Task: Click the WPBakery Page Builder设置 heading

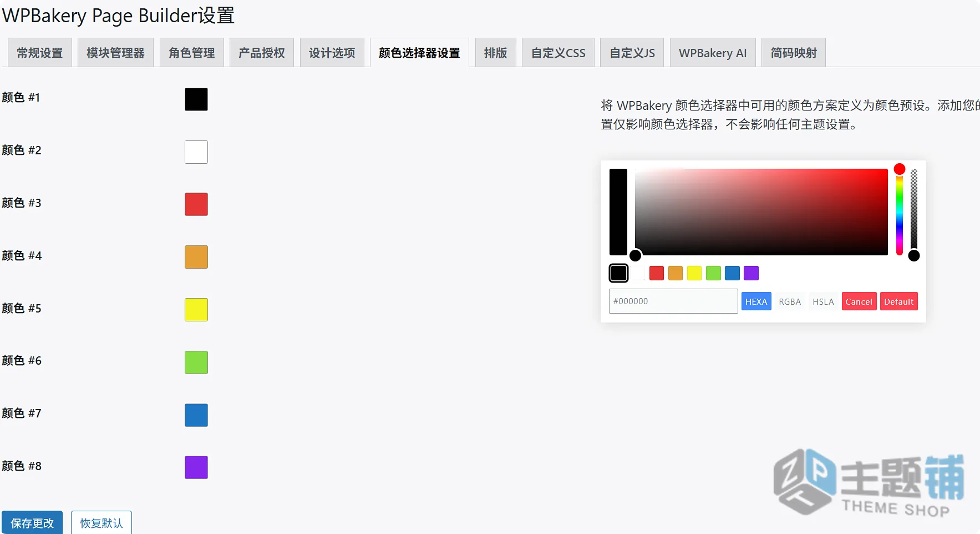Action: [119, 16]
